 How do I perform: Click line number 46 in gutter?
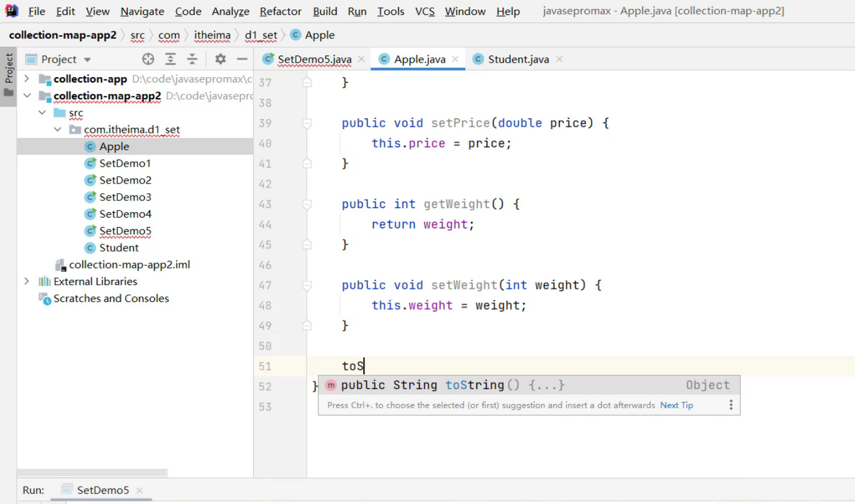pyautogui.click(x=265, y=265)
